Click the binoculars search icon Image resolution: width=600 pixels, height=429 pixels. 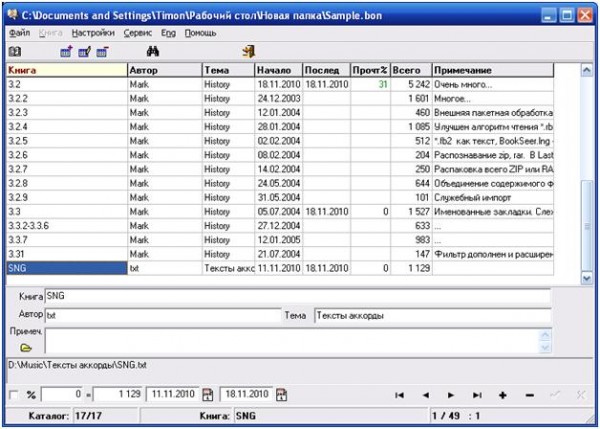(x=153, y=51)
